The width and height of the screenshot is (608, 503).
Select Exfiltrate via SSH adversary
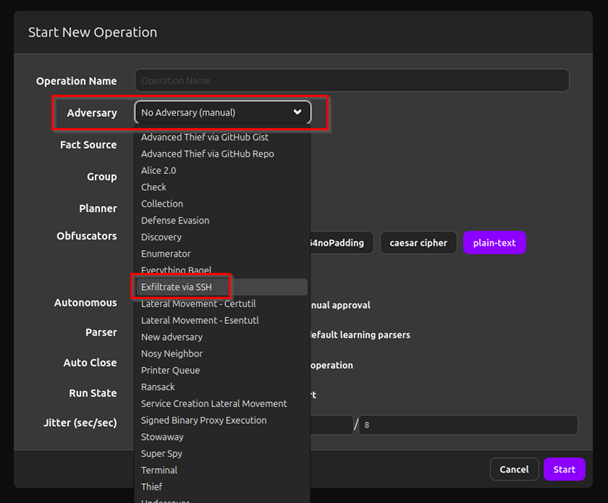pos(222,287)
